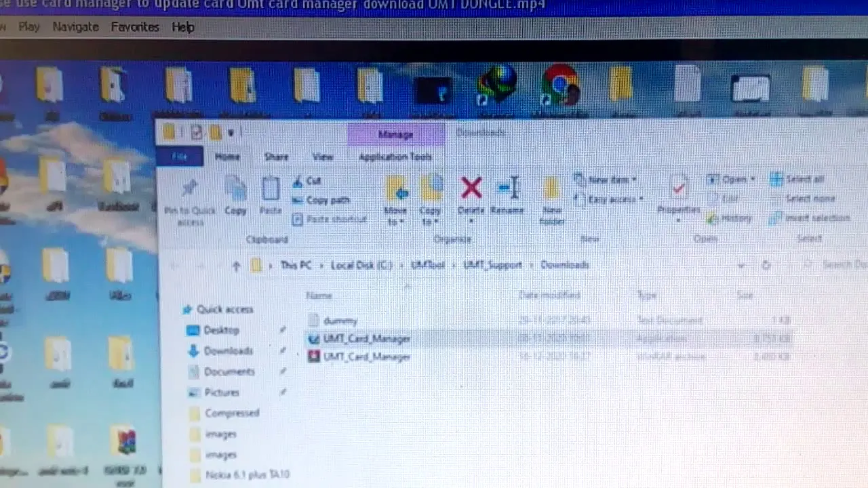
Task: Choose Paste shortcut in the ribbon
Action: (330, 219)
